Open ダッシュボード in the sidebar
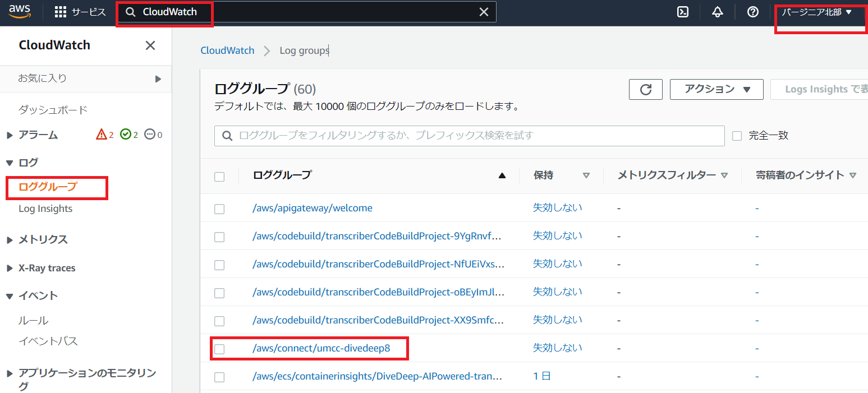This screenshot has height=393, width=868. tap(53, 109)
